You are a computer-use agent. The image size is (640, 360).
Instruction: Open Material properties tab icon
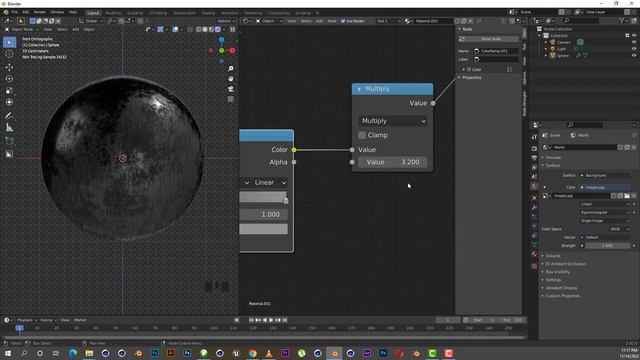pyautogui.click(x=534, y=254)
